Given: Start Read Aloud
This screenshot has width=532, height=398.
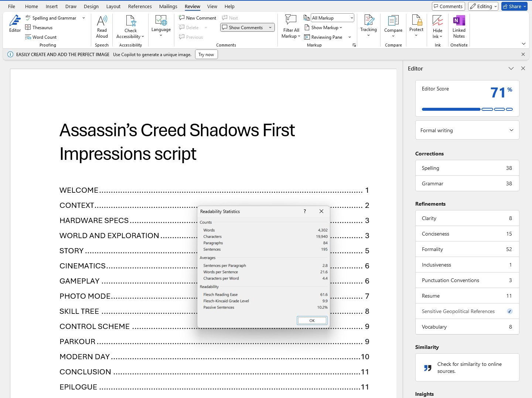Looking at the screenshot, I should tap(102, 27).
